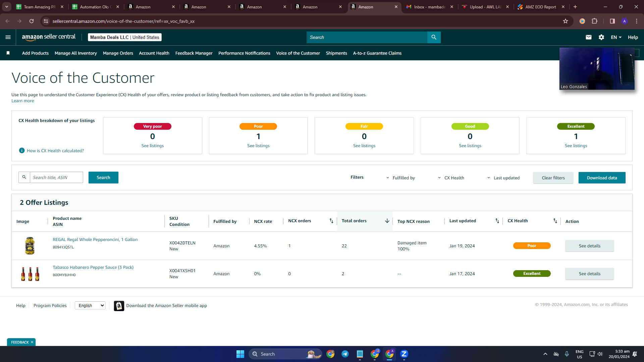Click the Download data button
644x362 pixels.
tap(602, 178)
